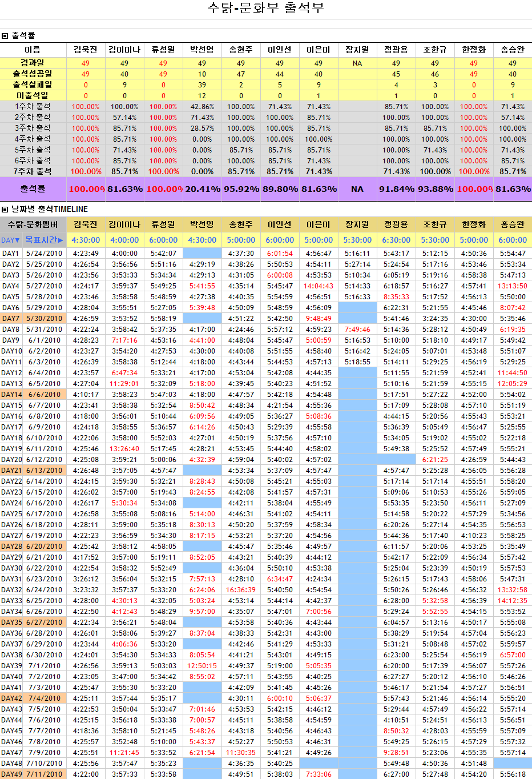Click 박선영's overall rate 20.41%

click(x=202, y=189)
